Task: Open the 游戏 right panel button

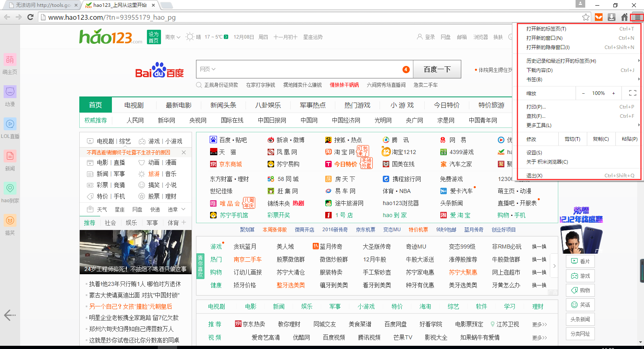Action: 580,276
